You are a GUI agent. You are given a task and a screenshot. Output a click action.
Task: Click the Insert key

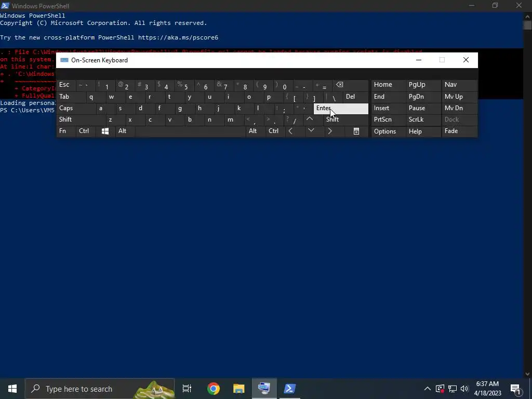(389, 108)
